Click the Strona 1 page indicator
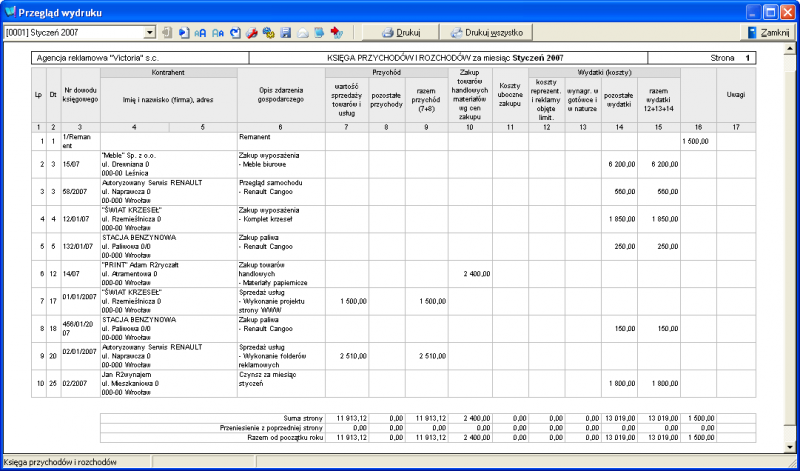Viewport: 800px width, 471px height. (730, 58)
